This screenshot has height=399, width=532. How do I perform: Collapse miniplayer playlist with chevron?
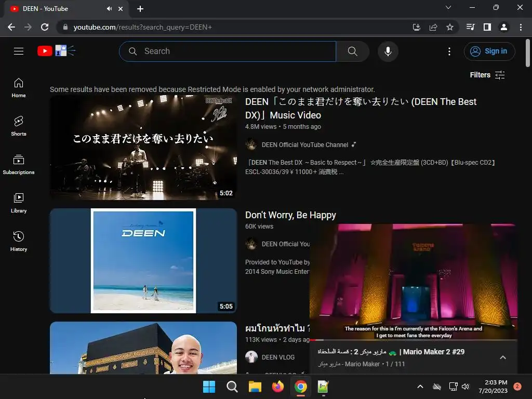pyautogui.click(x=503, y=357)
